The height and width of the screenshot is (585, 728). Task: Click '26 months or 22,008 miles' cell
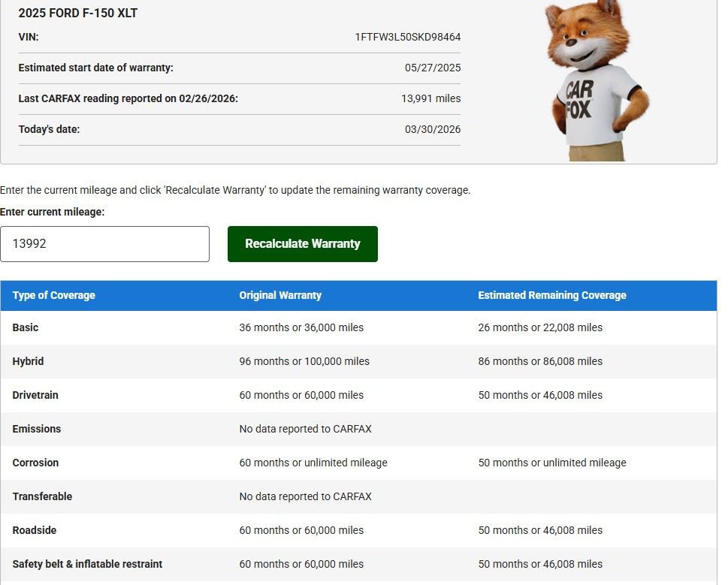pyautogui.click(x=540, y=327)
